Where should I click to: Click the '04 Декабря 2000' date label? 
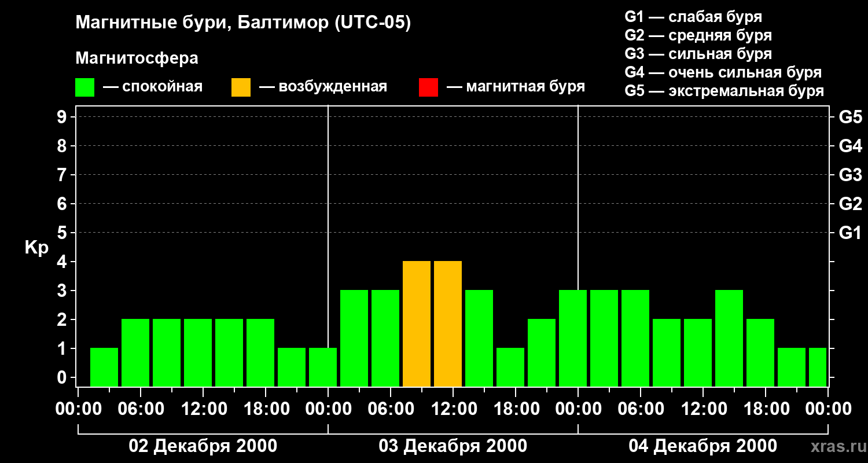point(703,446)
